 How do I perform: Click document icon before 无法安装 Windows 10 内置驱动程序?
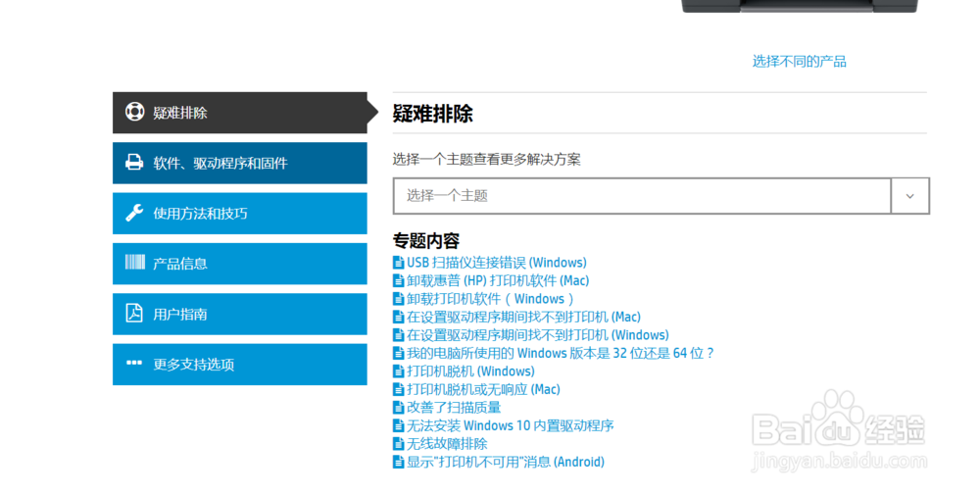(398, 425)
